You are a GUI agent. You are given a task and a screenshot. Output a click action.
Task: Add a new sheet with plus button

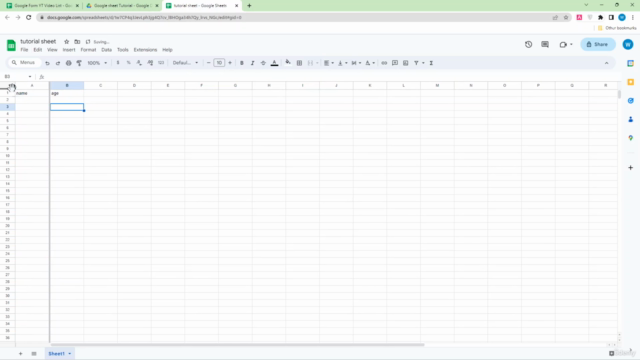pyautogui.click(x=20, y=353)
